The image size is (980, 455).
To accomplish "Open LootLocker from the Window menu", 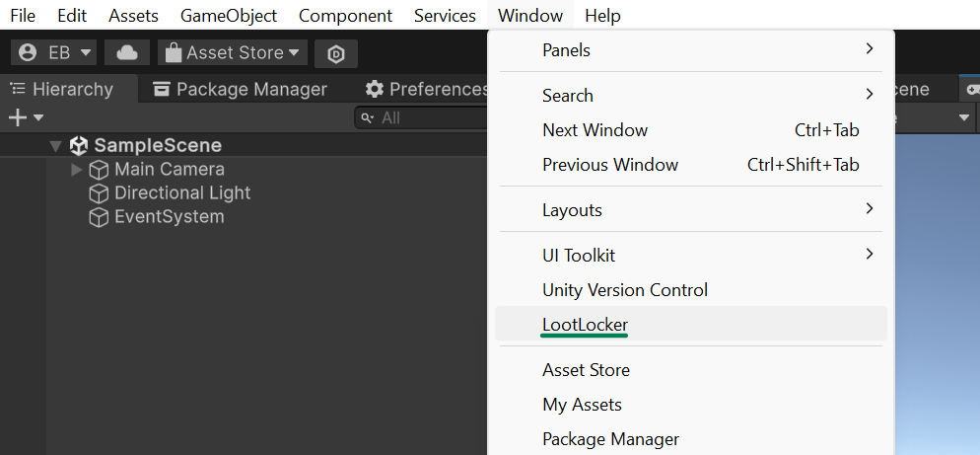I will 585,325.
